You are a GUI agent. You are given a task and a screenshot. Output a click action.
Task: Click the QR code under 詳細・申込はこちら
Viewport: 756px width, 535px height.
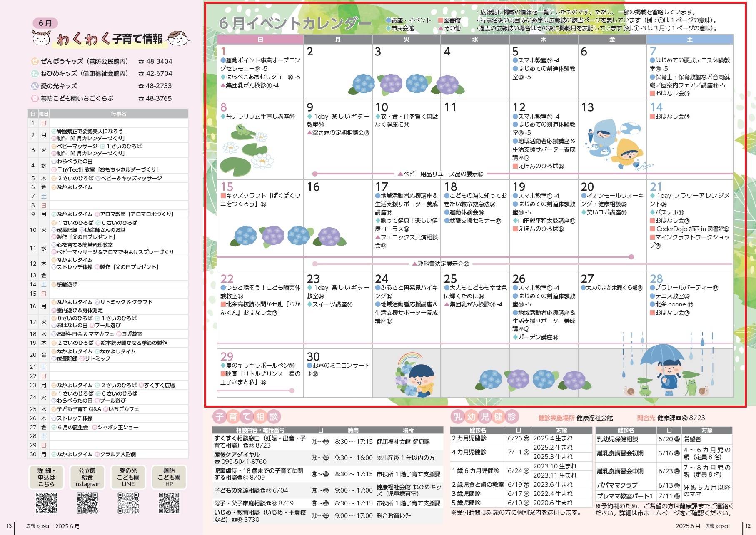46,503
